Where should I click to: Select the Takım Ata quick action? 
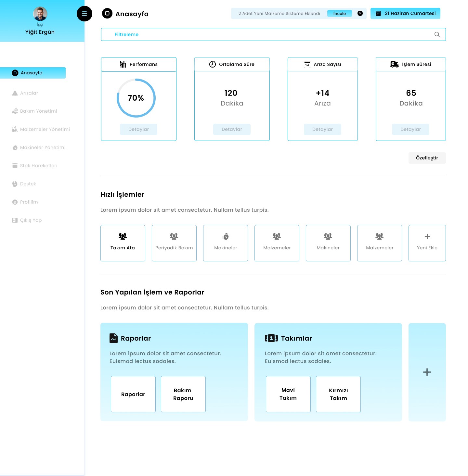123,243
